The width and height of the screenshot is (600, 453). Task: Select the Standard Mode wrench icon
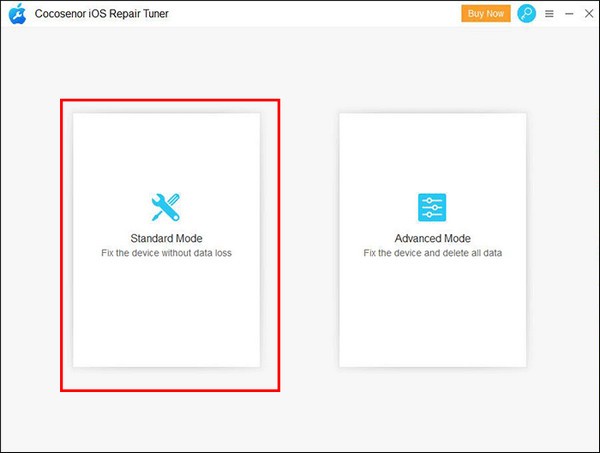(166, 207)
